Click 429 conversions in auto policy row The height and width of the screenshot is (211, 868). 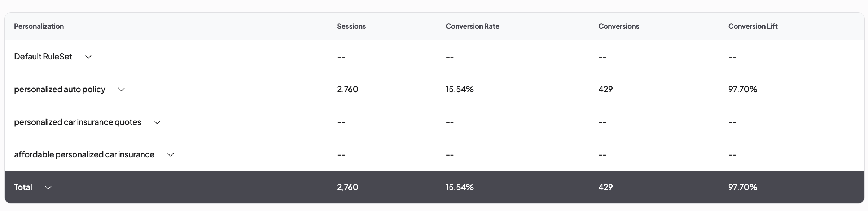click(x=605, y=89)
